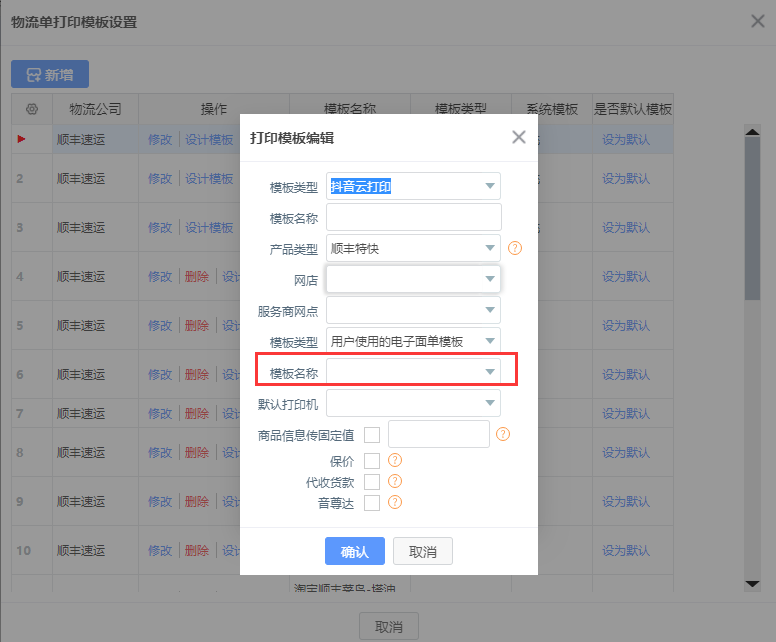Tick the 保价 checkbox
This screenshot has width=776, height=642.
pyautogui.click(x=372, y=461)
